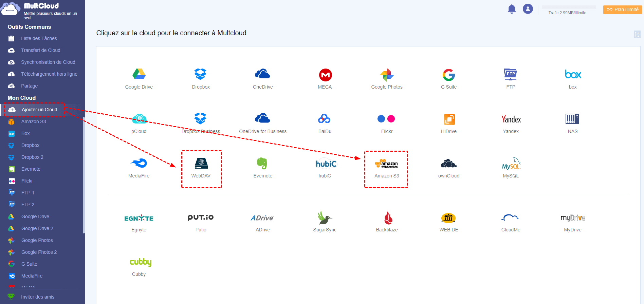Choose the Evernote elephant icon in grid
The height and width of the screenshot is (304, 644).
262,163
